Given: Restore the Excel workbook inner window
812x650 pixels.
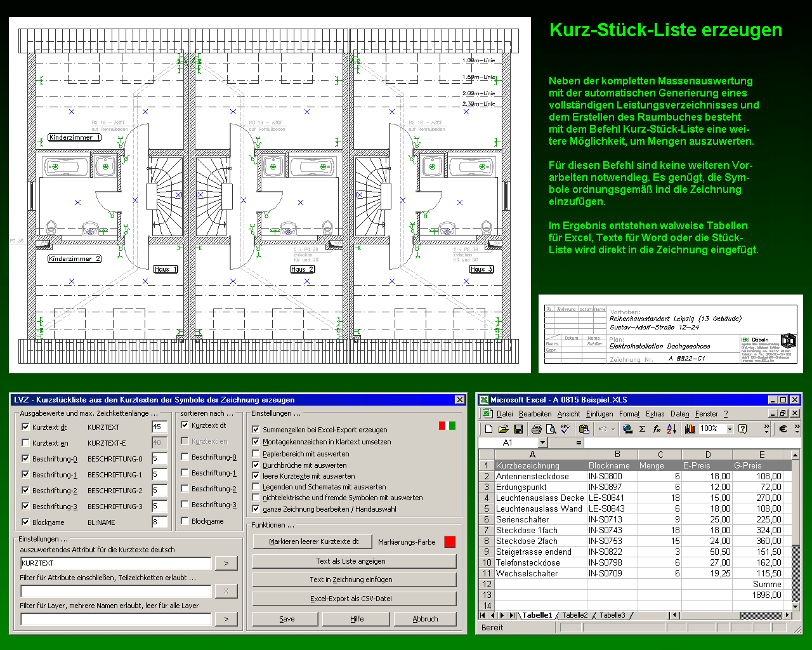Looking at the screenshot, I should point(783,413).
